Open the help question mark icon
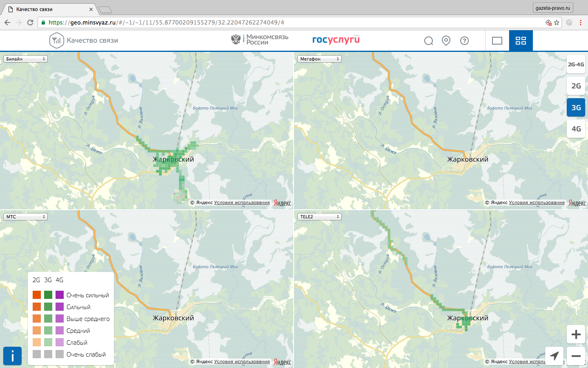The width and height of the screenshot is (588, 368). [464, 40]
